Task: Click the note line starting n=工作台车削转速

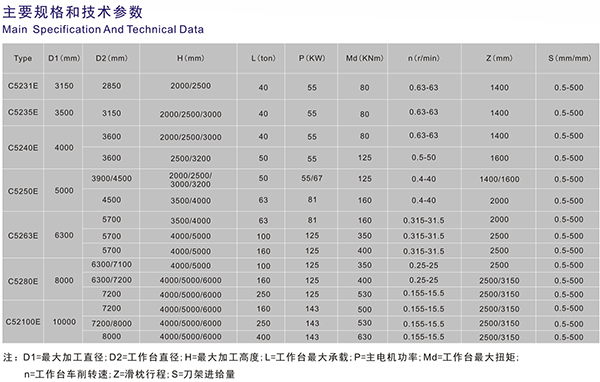Action: tap(129, 374)
